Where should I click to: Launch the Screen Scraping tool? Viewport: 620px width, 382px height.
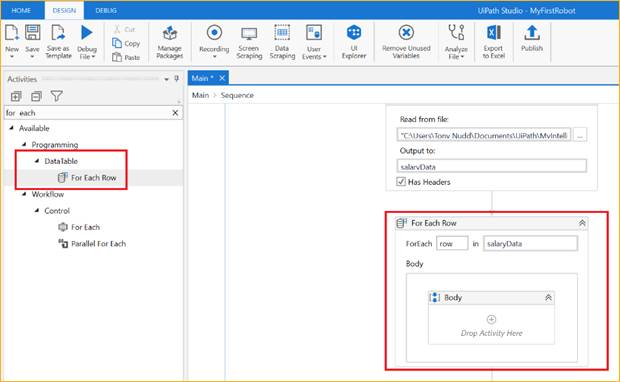point(249,42)
